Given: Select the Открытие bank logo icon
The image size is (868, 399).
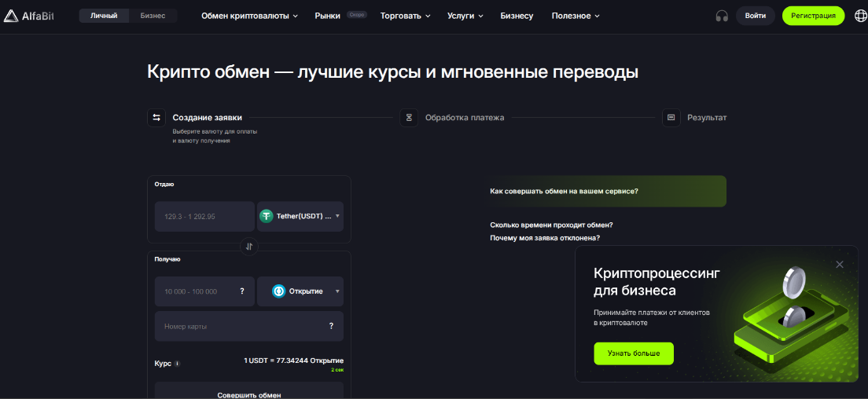Looking at the screenshot, I should (278, 291).
